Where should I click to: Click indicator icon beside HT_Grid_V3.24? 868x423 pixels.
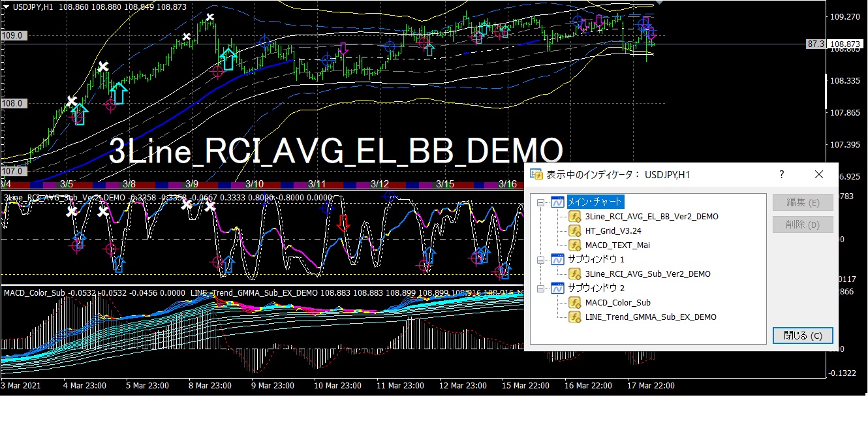(575, 230)
